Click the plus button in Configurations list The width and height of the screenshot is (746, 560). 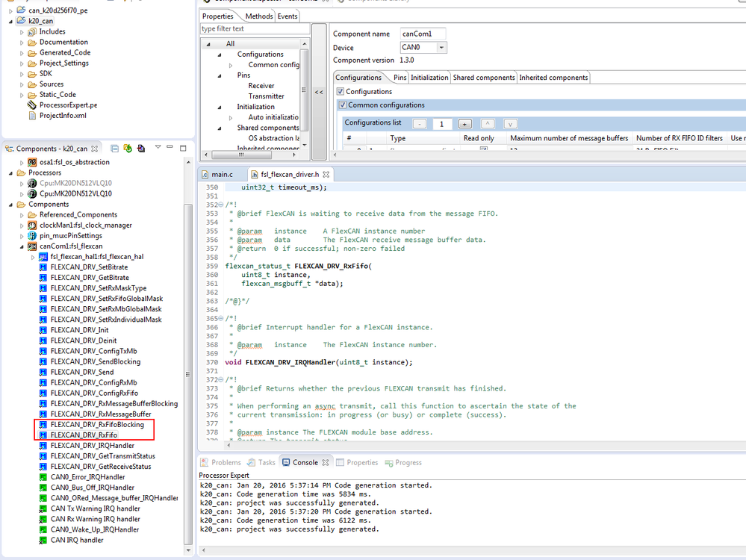pyautogui.click(x=464, y=124)
